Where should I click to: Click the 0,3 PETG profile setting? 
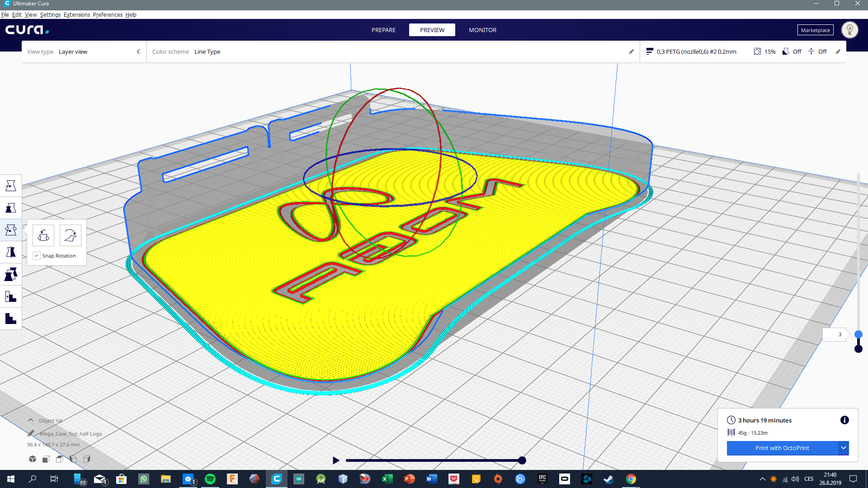click(x=691, y=52)
